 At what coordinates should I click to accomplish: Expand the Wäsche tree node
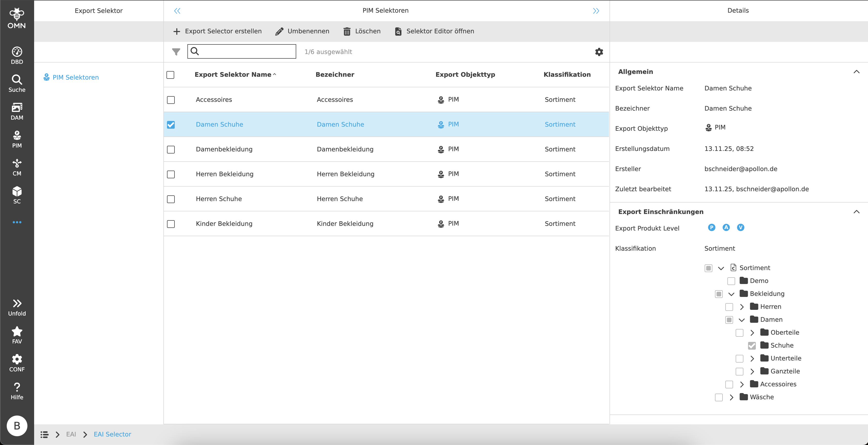click(x=731, y=397)
